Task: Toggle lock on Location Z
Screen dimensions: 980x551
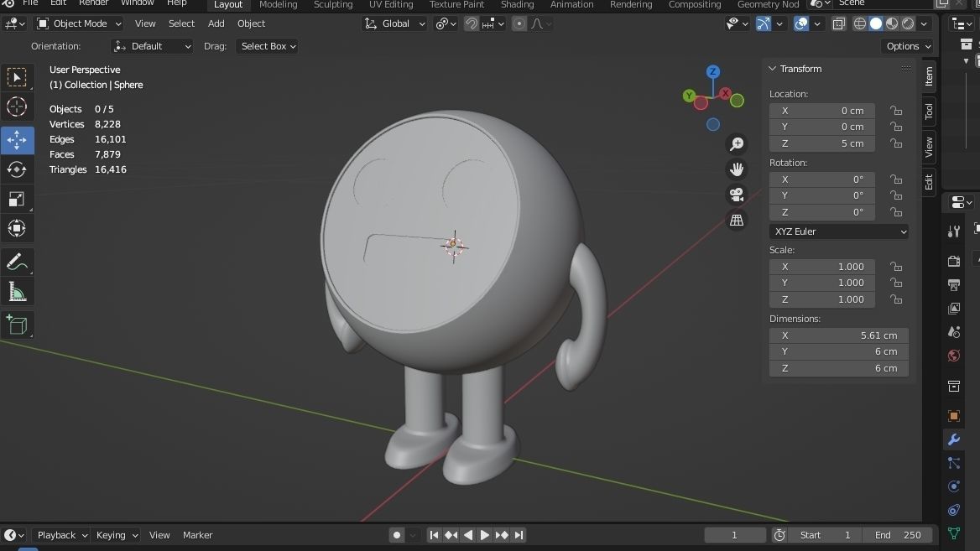Action: (896, 143)
